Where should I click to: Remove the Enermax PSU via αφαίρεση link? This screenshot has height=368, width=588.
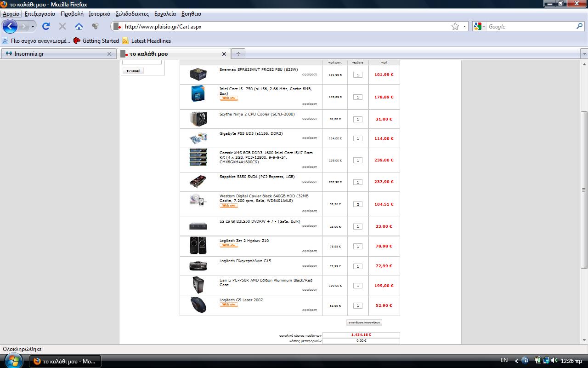pos(310,74)
